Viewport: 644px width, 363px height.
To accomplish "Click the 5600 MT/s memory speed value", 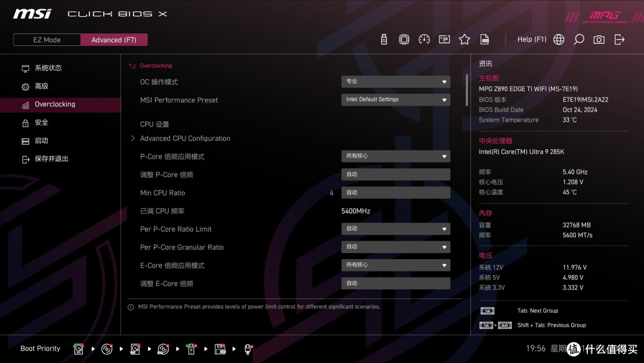I will [x=577, y=235].
